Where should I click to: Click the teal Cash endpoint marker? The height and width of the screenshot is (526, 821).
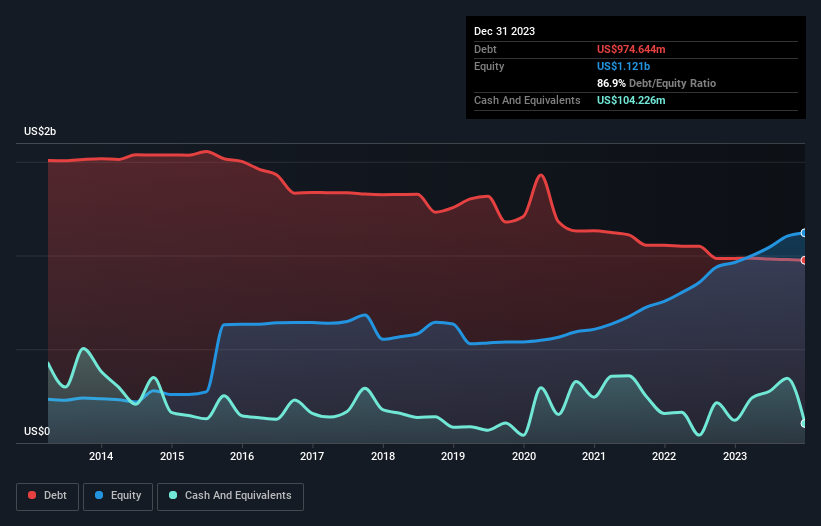[804, 423]
